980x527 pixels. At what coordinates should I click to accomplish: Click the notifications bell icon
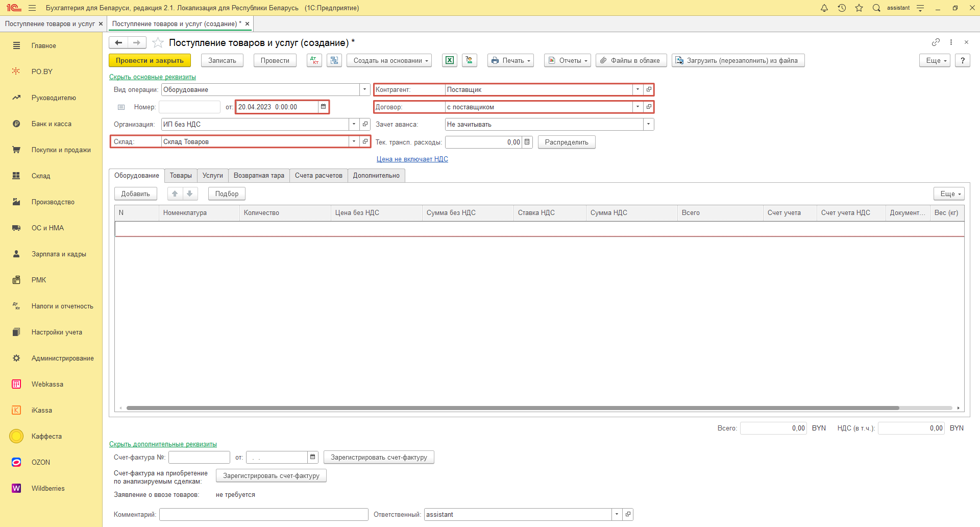[x=824, y=8]
